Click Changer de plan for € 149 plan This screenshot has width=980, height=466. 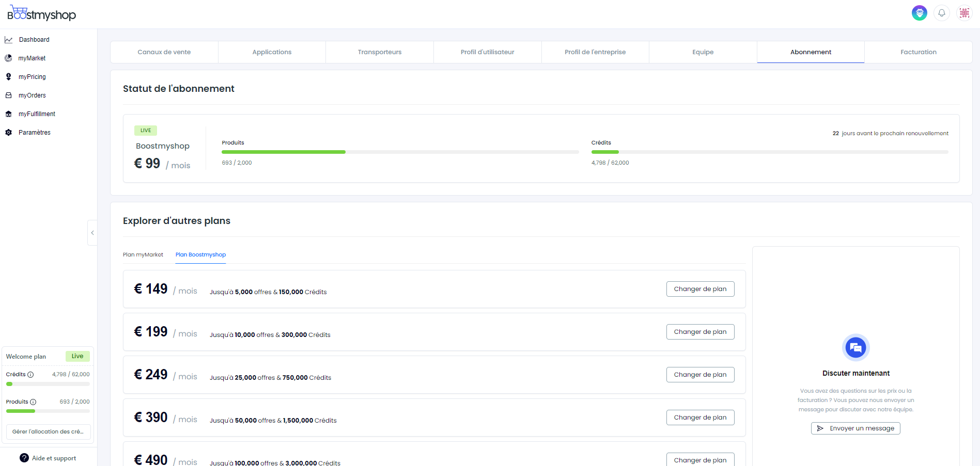pyautogui.click(x=700, y=289)
